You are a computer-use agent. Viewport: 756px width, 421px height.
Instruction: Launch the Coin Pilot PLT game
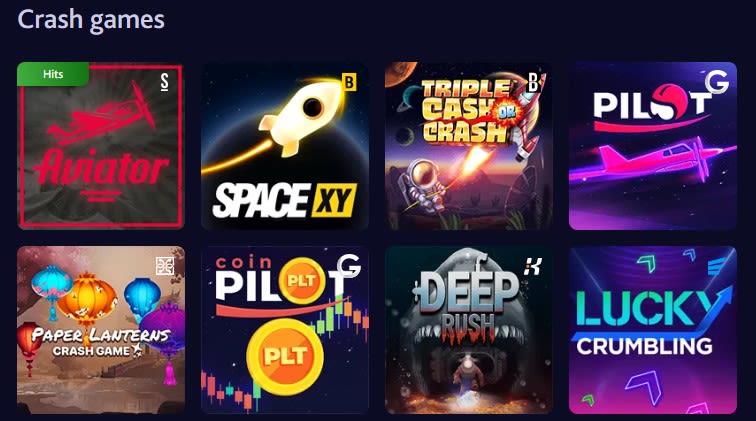tap(285, 330)
